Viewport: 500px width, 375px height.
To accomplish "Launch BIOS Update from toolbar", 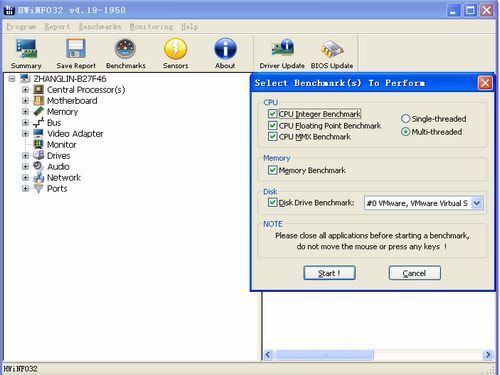I will point(332,49).
